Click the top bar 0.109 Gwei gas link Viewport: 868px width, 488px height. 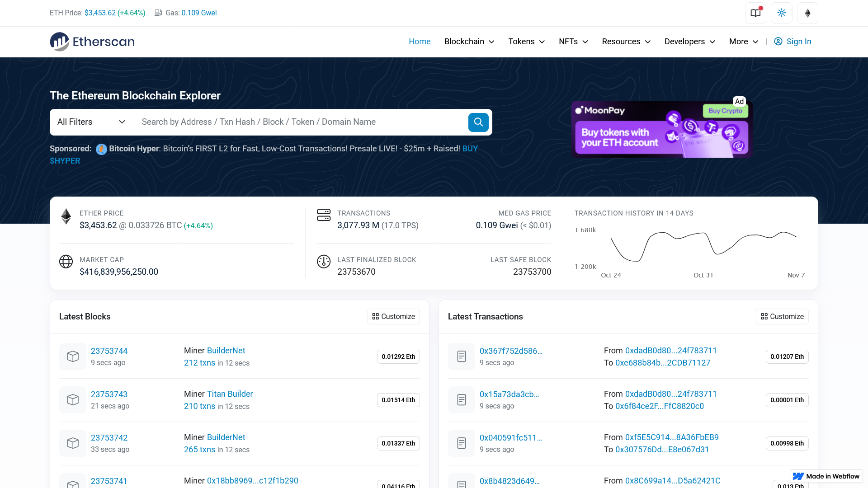coord(199,13)
